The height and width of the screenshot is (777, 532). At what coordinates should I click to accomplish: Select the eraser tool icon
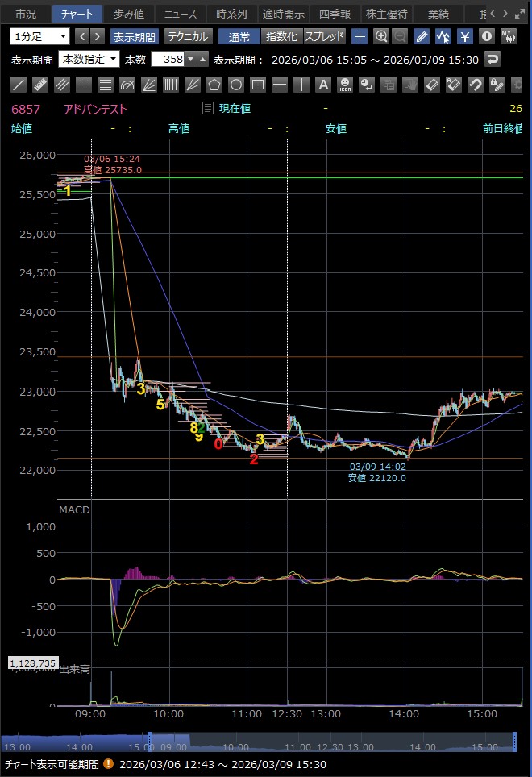pyautogui.click(x=431, y=85)
